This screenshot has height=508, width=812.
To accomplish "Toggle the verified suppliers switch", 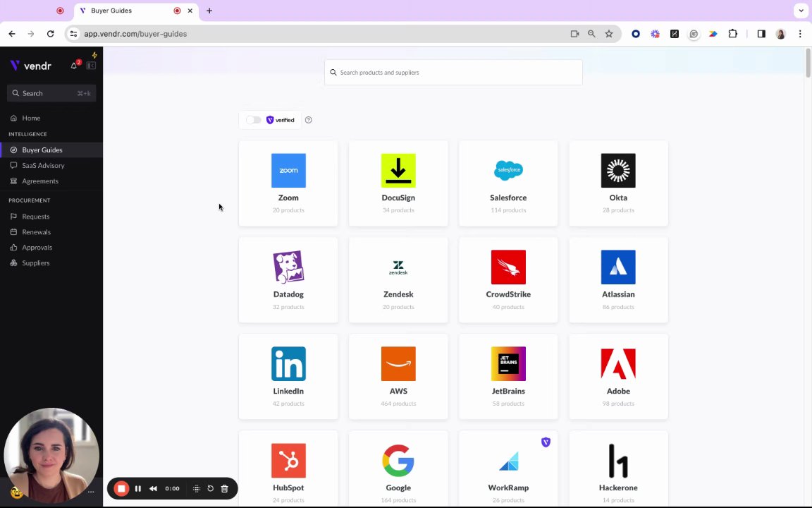I will point(253,120).
